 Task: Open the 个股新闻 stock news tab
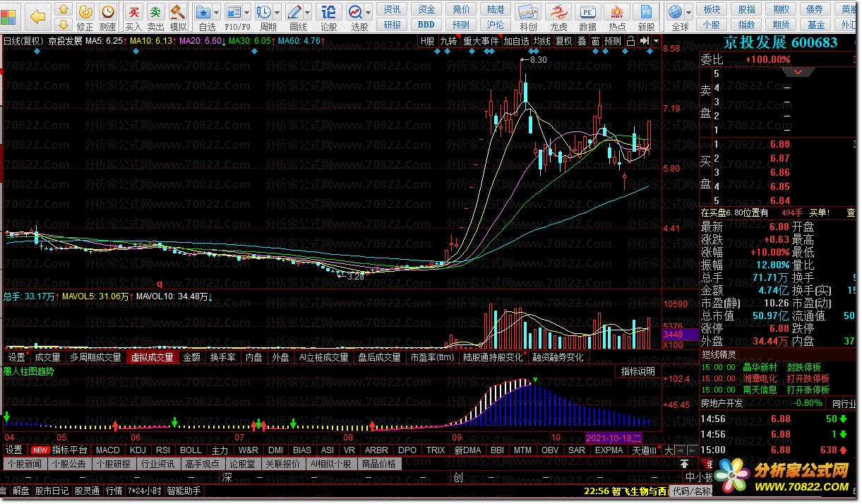[x=24, y=464]
